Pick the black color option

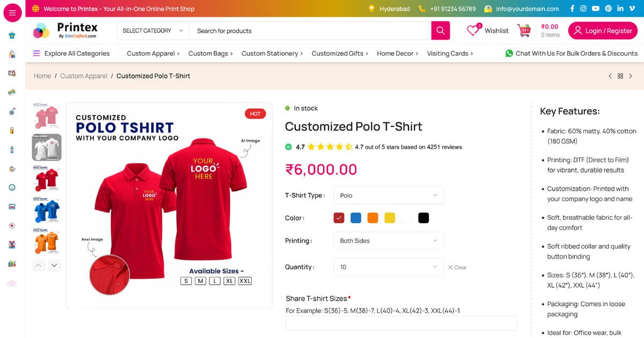[x=423, y=218]
